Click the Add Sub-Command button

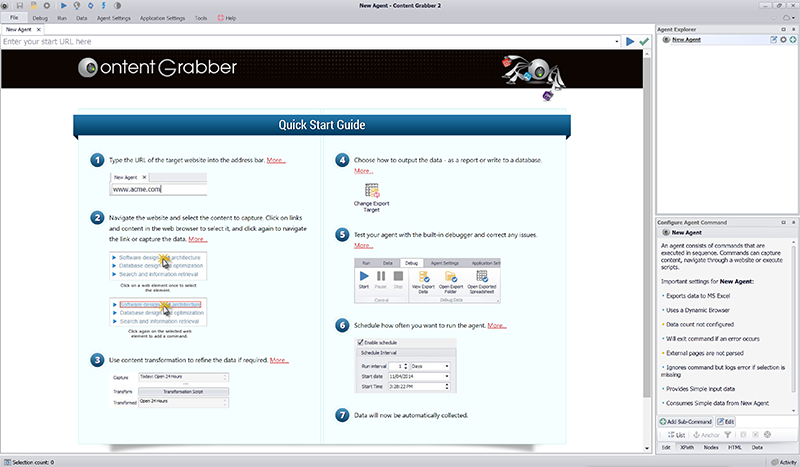[685, 422]
